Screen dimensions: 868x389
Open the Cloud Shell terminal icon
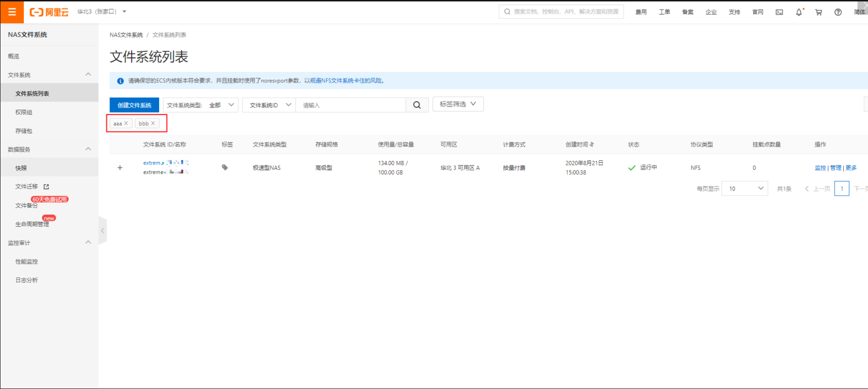coord(779,12)
